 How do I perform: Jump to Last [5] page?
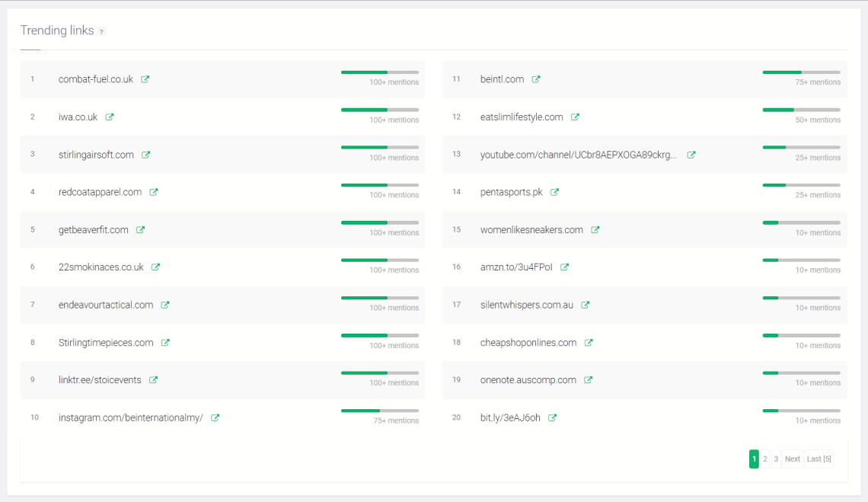819,459
